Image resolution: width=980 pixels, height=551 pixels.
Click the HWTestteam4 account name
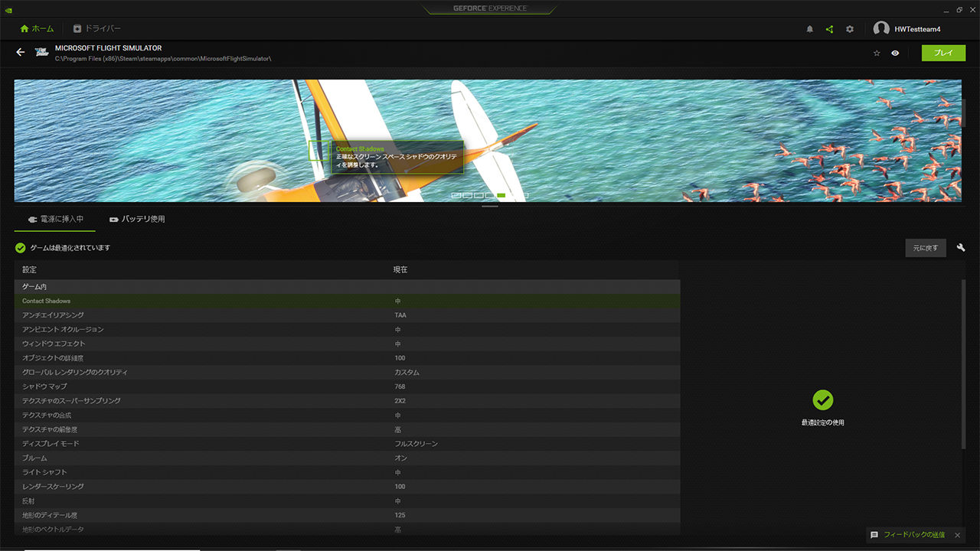coord(917,29)
